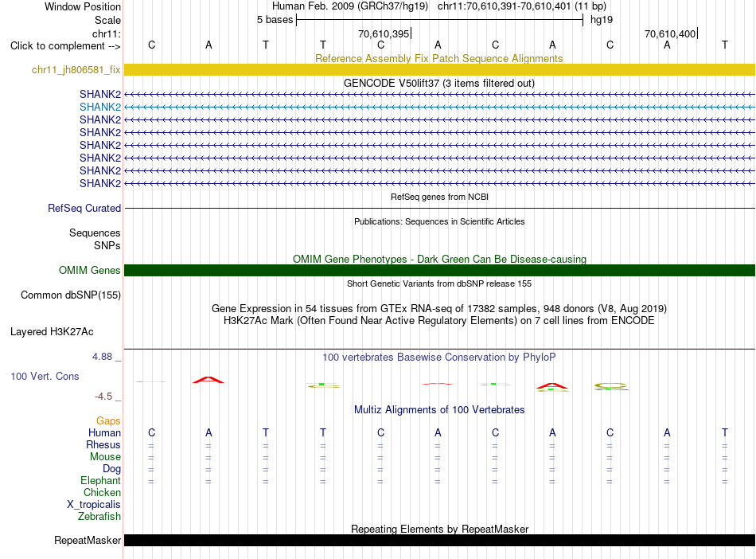Click the 'chr11:' base position row label

[106, 33]
